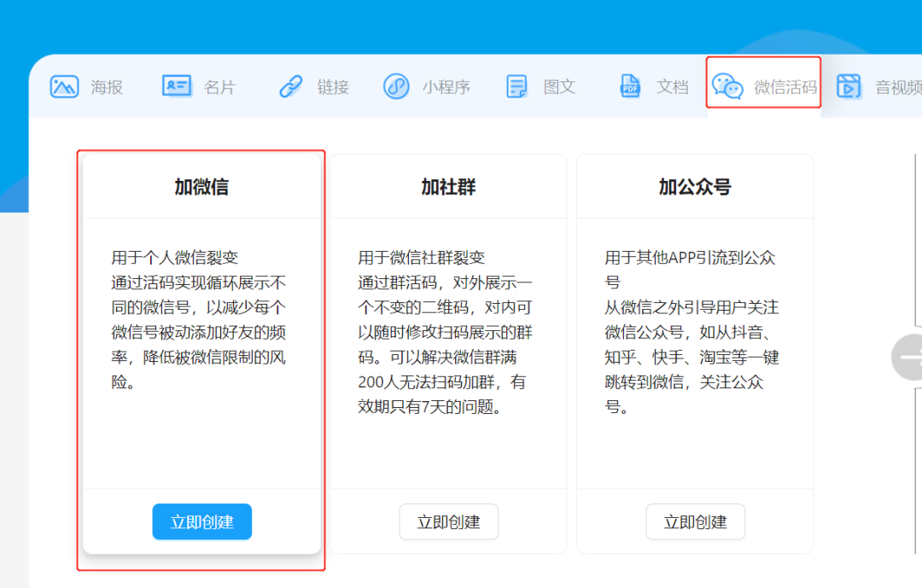
Task: Select the 微信活码 tab label
Action: coord(785,87)
